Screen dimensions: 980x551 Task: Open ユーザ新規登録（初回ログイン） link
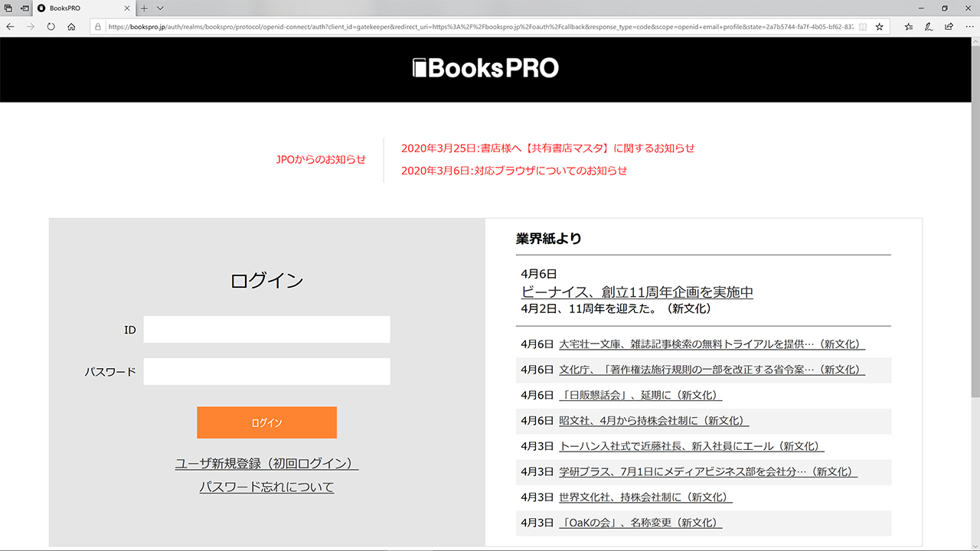pyautogui.click(x=266, y=464)
